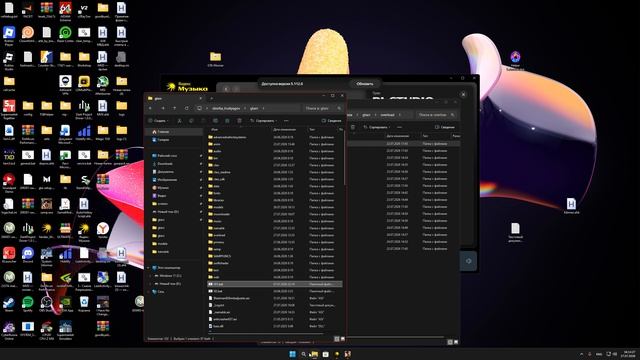
Task: Click breadcrumb chevron after the PC icon
Action: pyautogui.click(x=207, y=108)
